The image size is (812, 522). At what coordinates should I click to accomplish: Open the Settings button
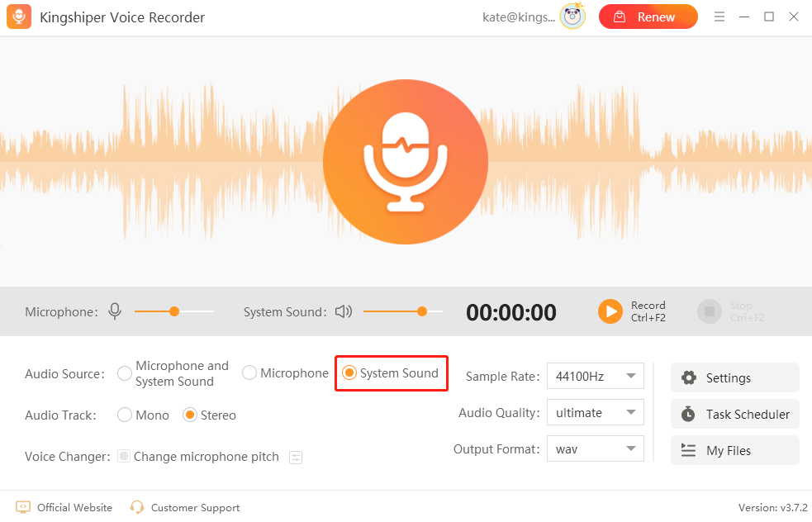click(735, 377)
